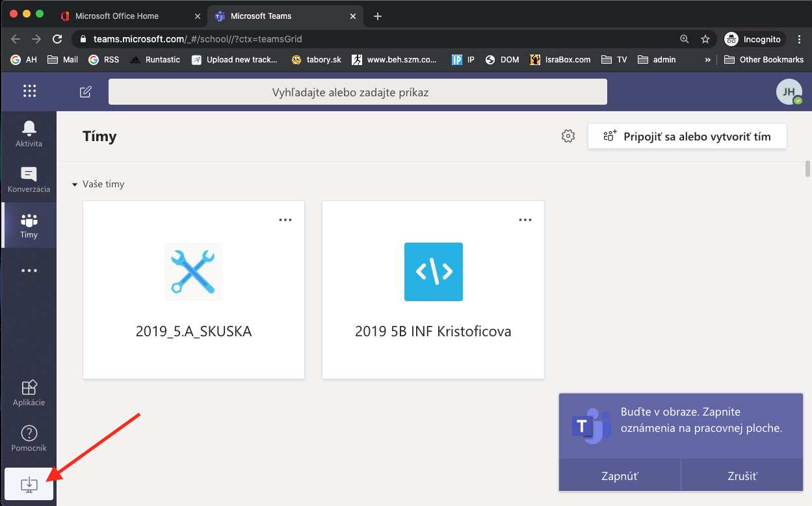Viewport: 812px width, 506px height.
Task: Open more options for 2019_5.A_SKUSKA team
Action: [285, 220]
